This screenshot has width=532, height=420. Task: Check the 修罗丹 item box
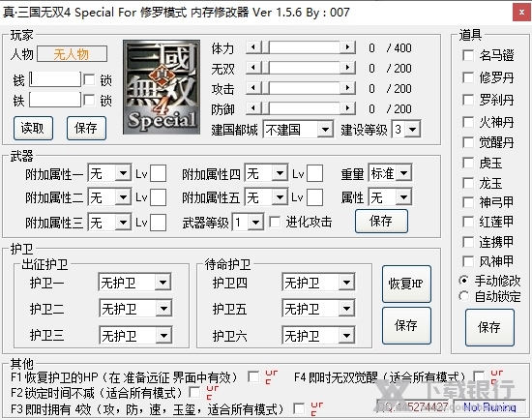[x=468, y=77]
